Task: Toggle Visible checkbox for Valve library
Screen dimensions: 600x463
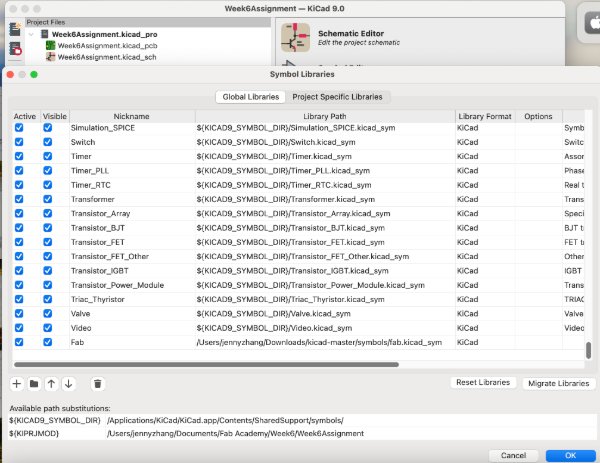Action: 47,313
